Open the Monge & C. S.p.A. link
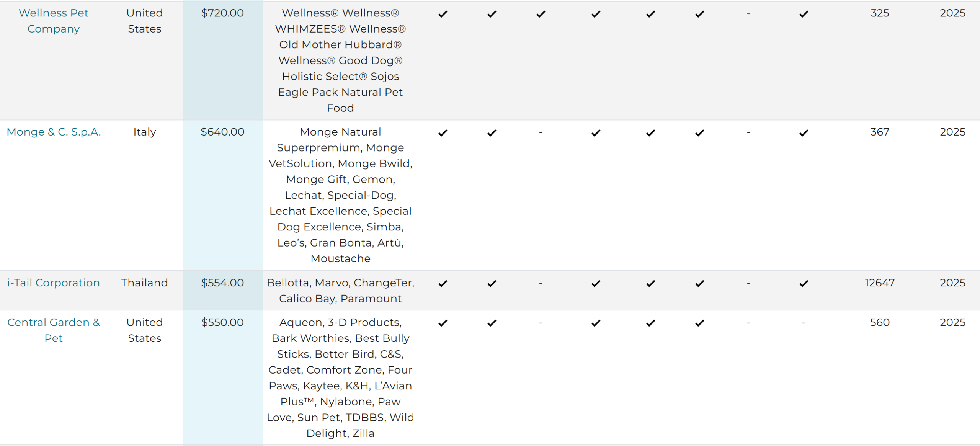This screenshot has width=980, height=446. (54, 132)
